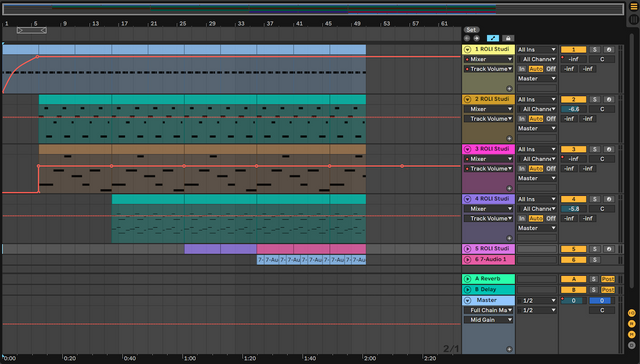Toggle the Returns section with the R button

631,324
